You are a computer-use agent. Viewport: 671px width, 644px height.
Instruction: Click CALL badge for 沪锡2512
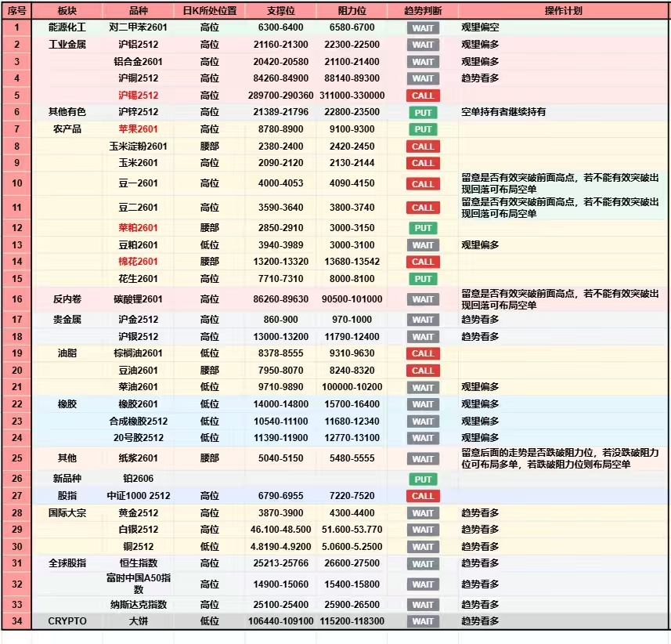[x=423, y=96]
